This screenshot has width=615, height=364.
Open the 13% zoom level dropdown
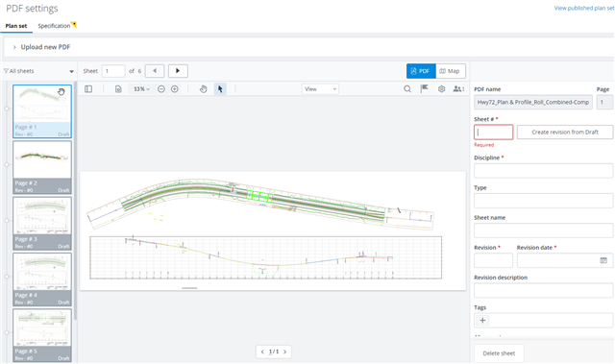click(x=141, y=89)
